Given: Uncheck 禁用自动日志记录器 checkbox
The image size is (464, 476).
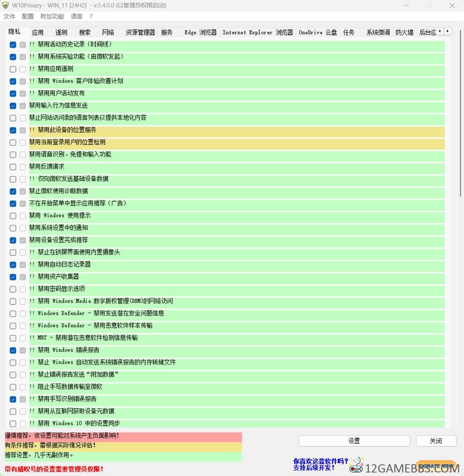Looking at the screenshot, I should [13, 265].
